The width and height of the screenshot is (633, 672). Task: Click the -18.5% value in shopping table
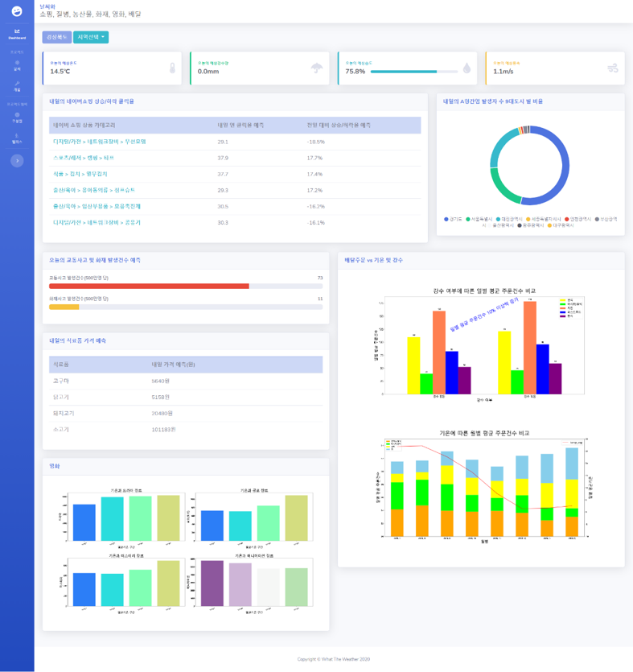click(315, 142)
